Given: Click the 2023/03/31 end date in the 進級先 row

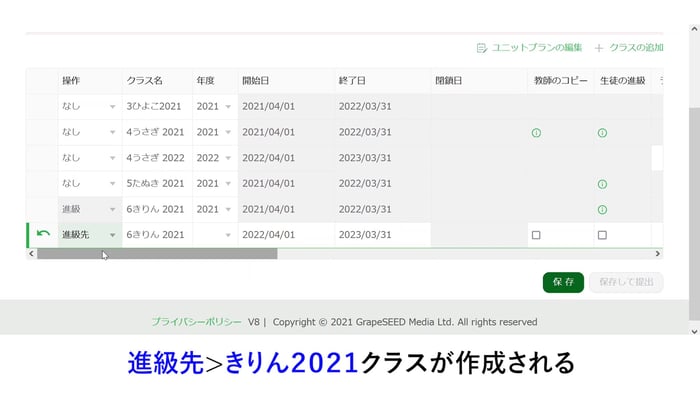Looking at the screenshot, I should click(365, 235).
